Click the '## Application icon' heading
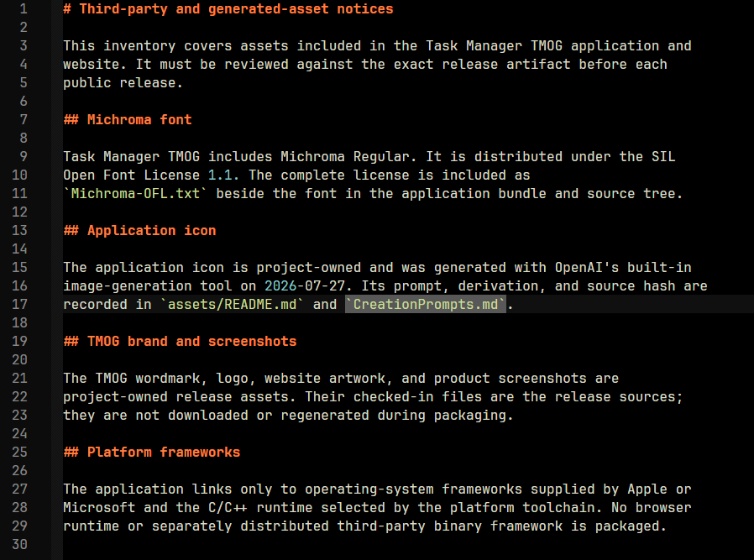Image resolution: width=754 pixels, height=560 pixels. click(x=139, y=231)
